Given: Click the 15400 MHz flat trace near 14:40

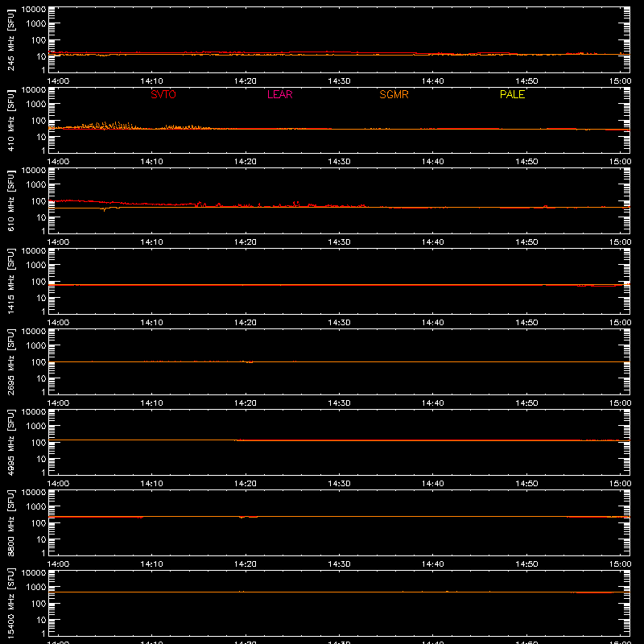Looking at the screenshot, I should point(432,592).
